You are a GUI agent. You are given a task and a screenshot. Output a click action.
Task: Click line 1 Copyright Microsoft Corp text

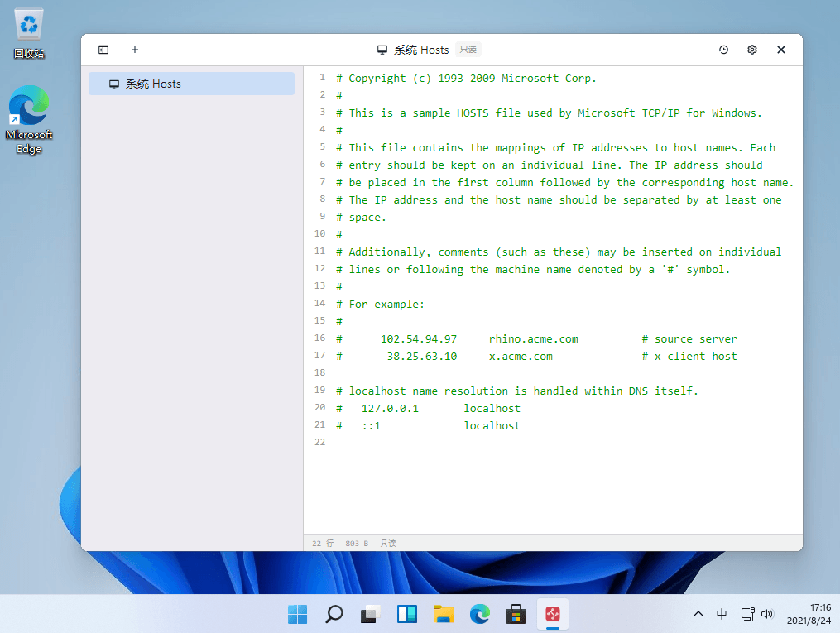click(466, 78)
